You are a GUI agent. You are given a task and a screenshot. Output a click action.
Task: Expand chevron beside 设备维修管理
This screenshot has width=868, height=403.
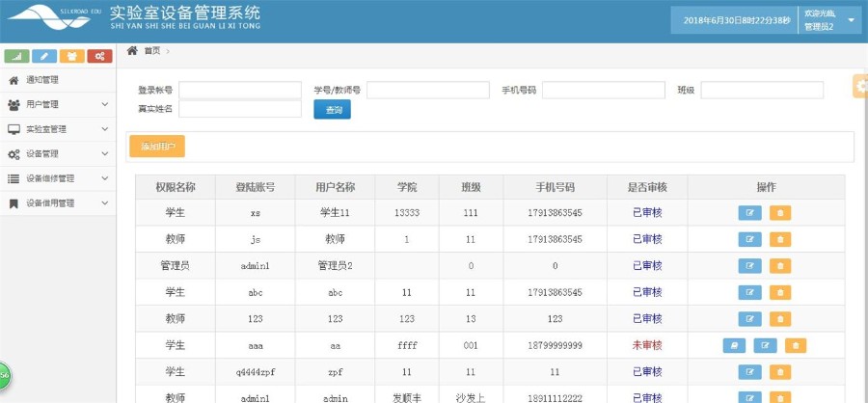pyautogui.click(x=104, y=178)
